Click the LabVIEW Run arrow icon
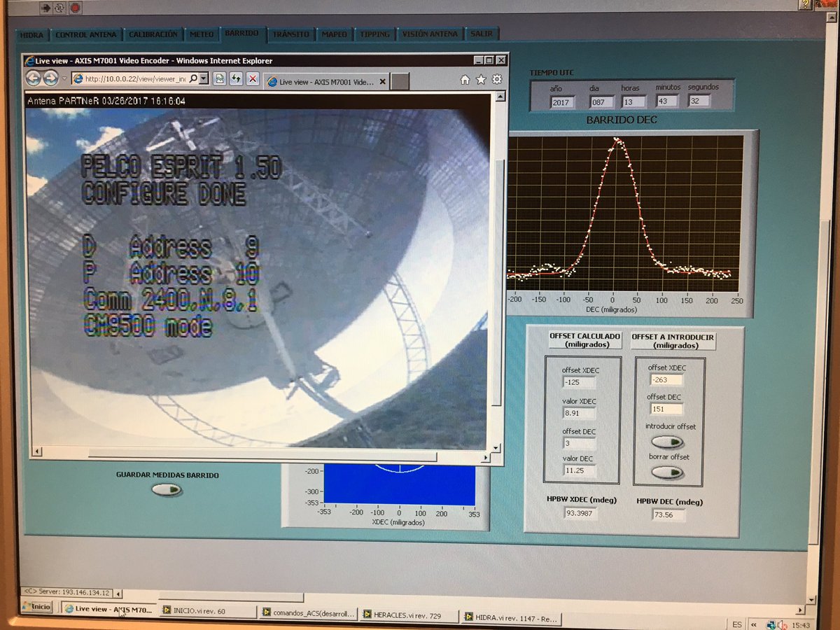The height and width of the screenshot is (630, 840). tap(47, 8)
